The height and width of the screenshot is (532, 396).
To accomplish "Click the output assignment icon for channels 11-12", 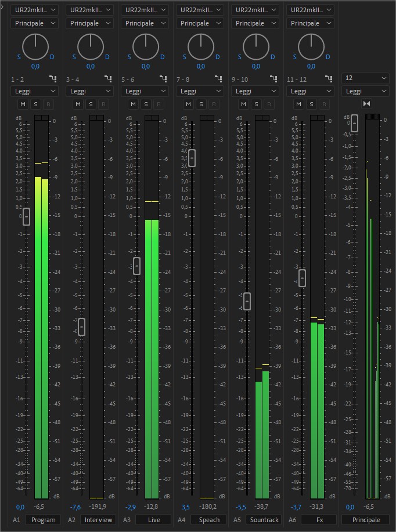I will tap(329, 78).
